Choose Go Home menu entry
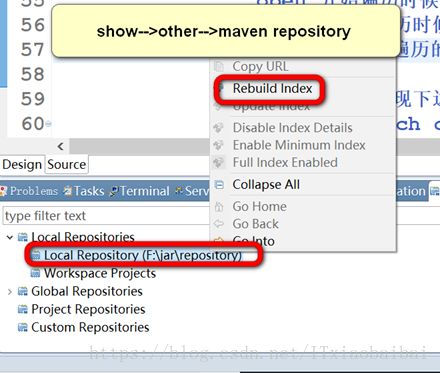 259,206
